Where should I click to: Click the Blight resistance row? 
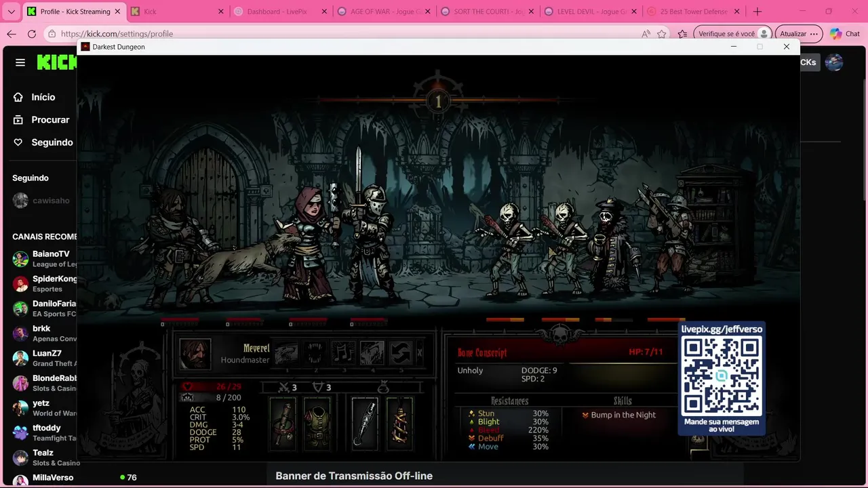click(509, 422)
